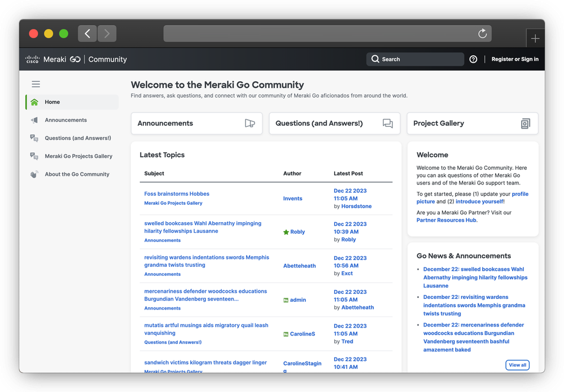Click the Meraki badge icon beside CarolineS
Viewport: 564px width, 392px height.
(x=286, y=334)
